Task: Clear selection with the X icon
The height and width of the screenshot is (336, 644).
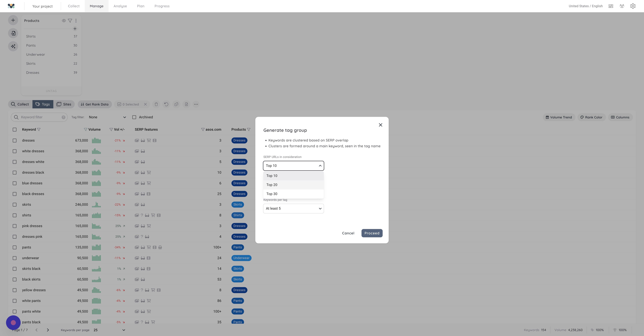Action: click(x=145, y=104)
